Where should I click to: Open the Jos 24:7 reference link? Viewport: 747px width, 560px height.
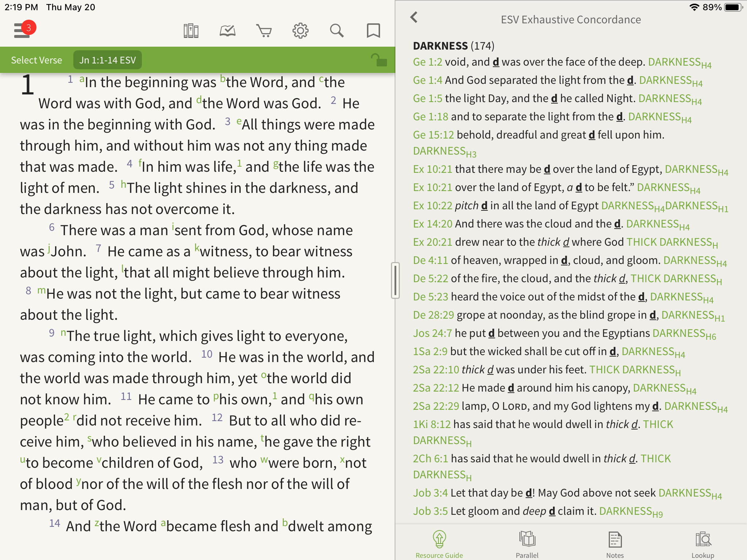point(432,333)
